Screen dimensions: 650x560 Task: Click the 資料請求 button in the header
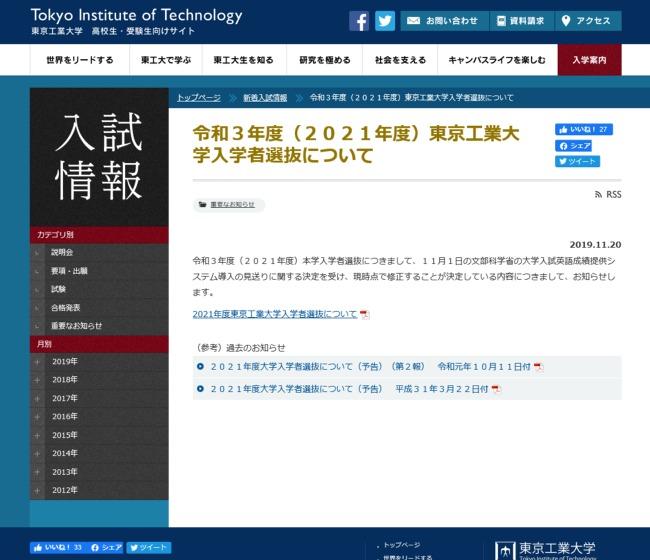pyautogui.click(x=521, y=21)
